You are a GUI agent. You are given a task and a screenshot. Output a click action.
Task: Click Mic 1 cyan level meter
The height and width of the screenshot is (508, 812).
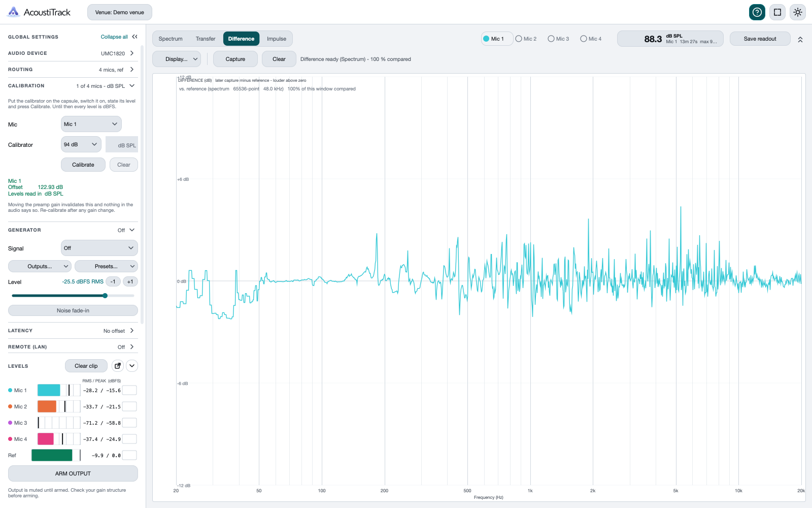[x=59, y=390]
